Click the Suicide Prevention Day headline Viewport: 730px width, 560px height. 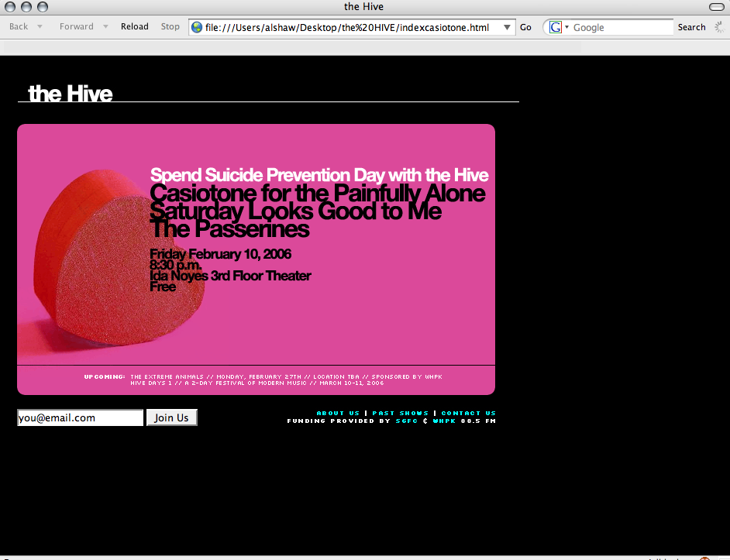tap(319, 175)
